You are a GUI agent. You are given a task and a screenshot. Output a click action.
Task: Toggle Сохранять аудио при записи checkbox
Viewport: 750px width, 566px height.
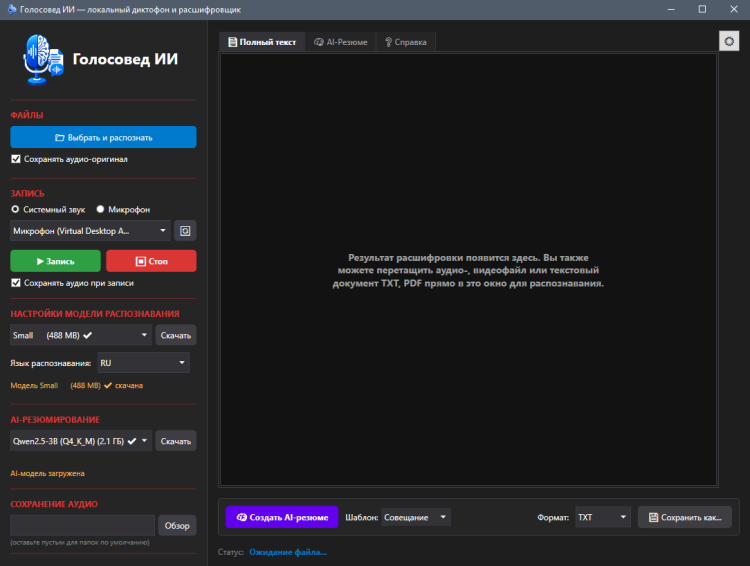16,283
